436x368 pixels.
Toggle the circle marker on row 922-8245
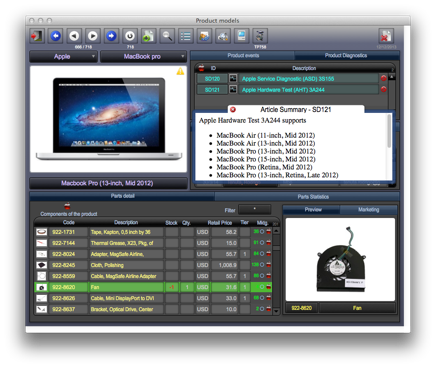tap(262, 265)
